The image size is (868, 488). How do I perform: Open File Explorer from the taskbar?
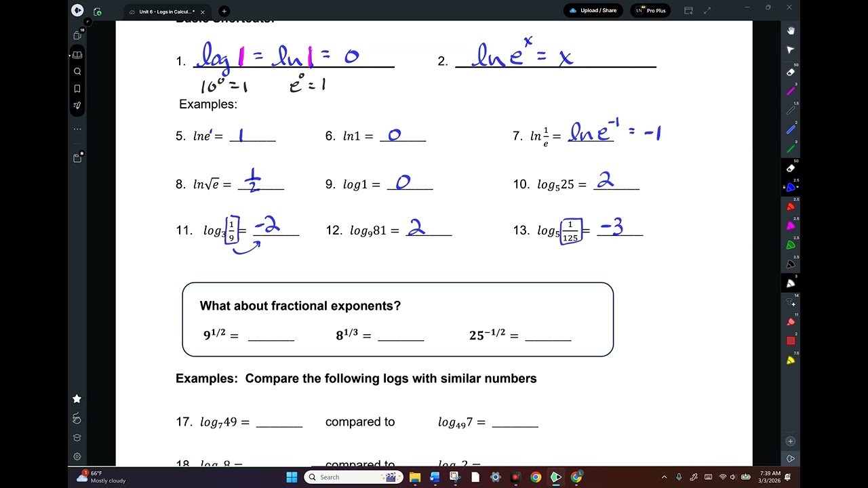coord(415,477)
